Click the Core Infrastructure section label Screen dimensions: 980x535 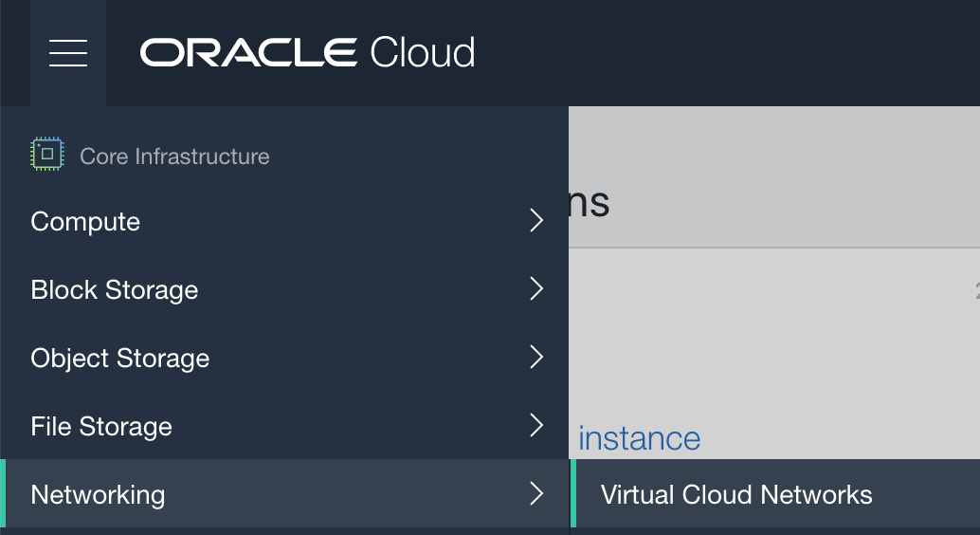(174, 157)
